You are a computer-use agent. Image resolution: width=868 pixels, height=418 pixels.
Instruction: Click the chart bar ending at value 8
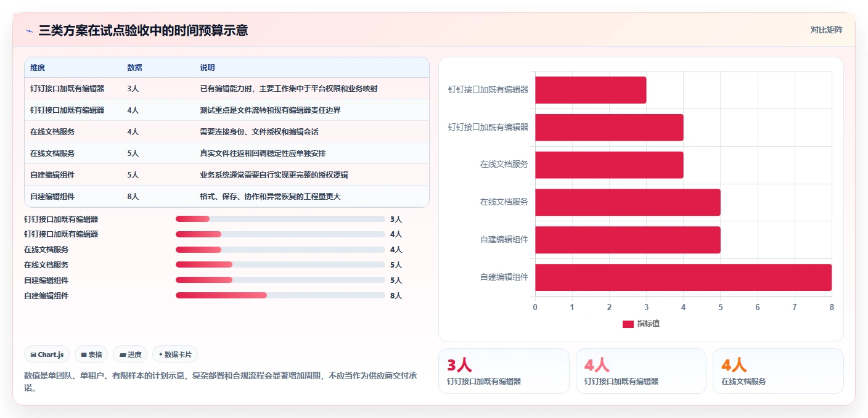coord(683,277)
